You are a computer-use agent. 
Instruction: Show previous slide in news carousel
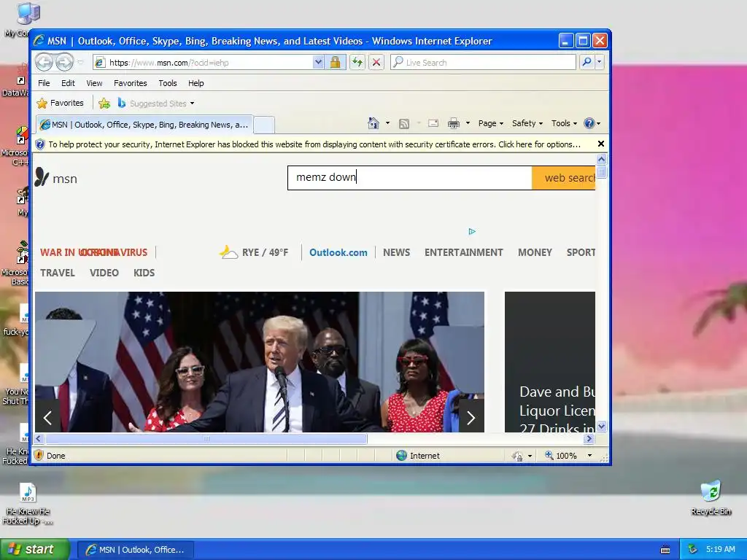click(47, 418)
